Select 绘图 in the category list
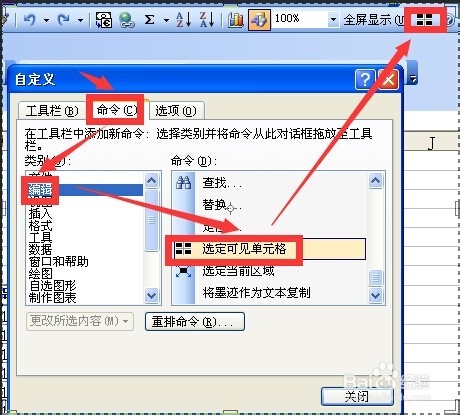Screen dimensions: 460x415 pyautogui.click(x=40, y=273)
